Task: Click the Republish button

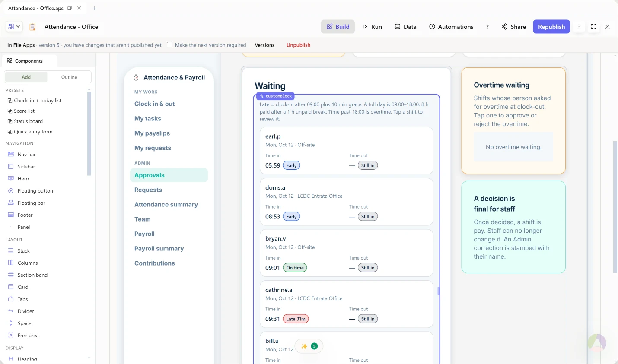Action: [x=551, y=27]
